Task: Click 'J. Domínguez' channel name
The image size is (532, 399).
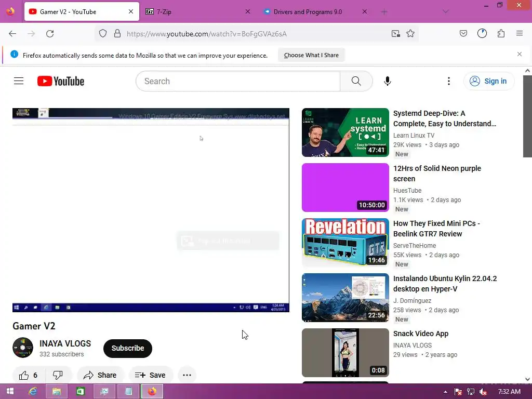Action: click(412, 301)
